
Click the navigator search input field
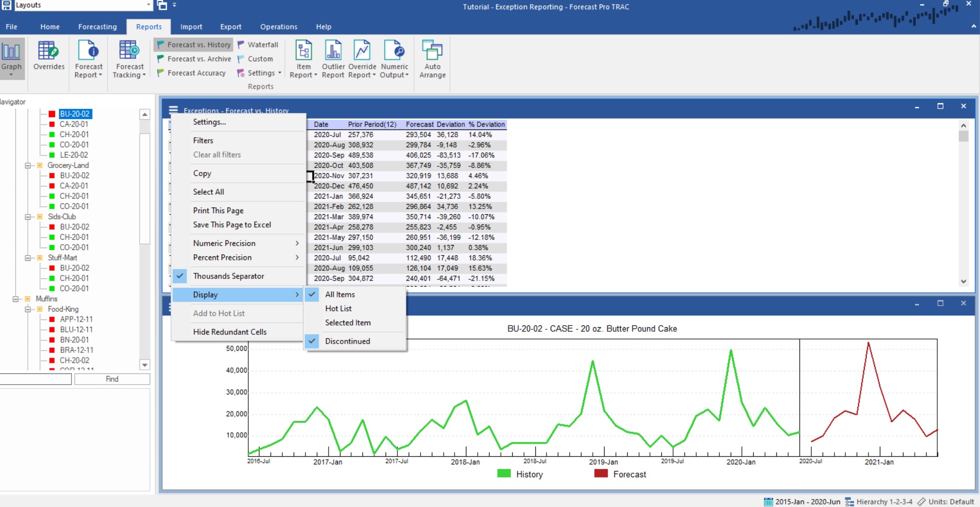[x=35, y=379]
